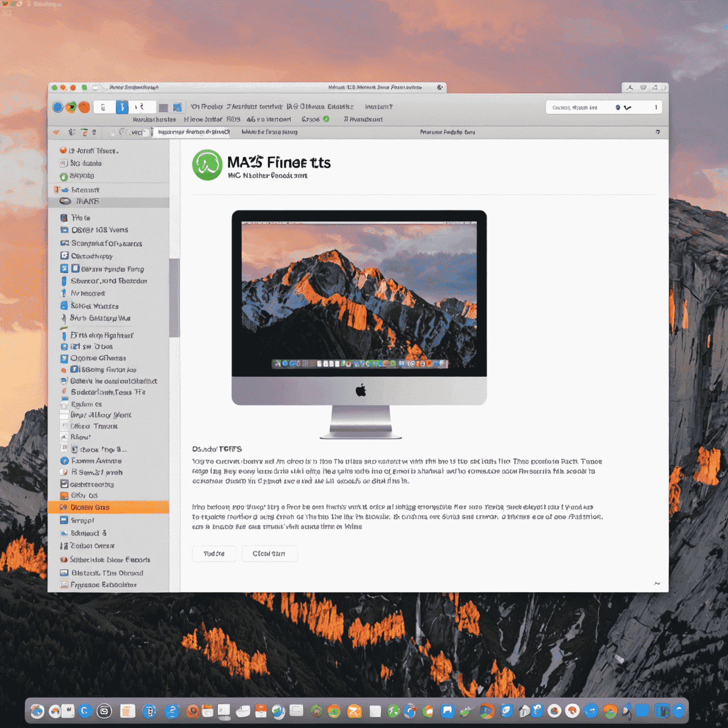The image size is (728, 728).
Task: Click the left button beside "Cleal sun"
Action: pyautogui.click(x=214, y=554)
